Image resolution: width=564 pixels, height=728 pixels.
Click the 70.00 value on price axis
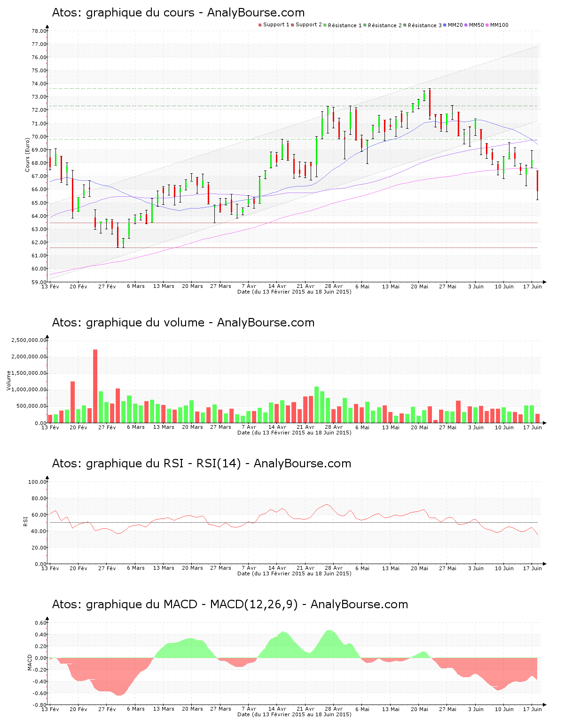[x=39, y=137]
